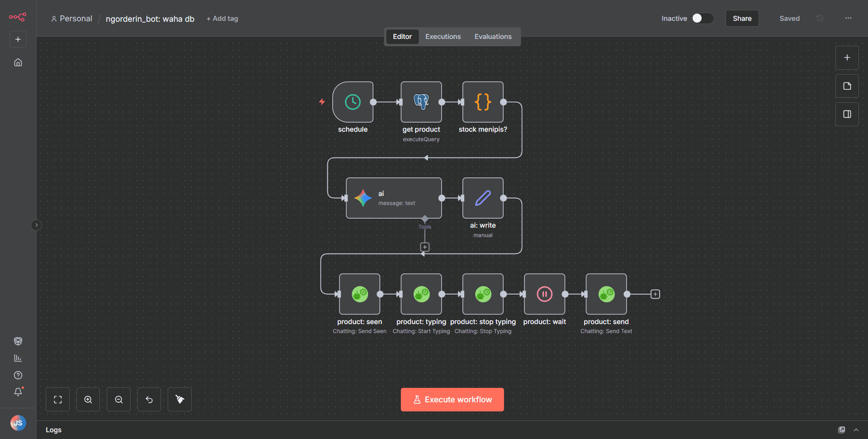The image size is (868, 439).
Task: Click Add tag link
Action: (x=222, y=19)
